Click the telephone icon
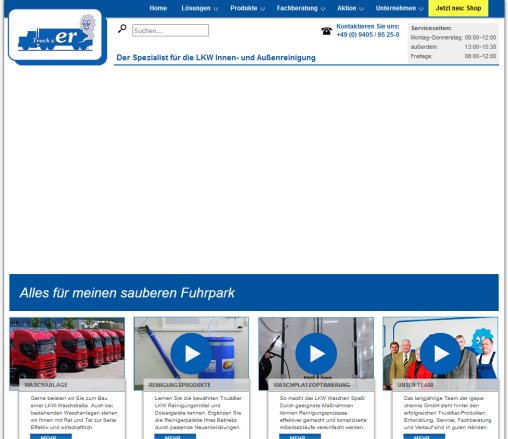The width and height of the screenshot is (508, 439). coord(326,31)
